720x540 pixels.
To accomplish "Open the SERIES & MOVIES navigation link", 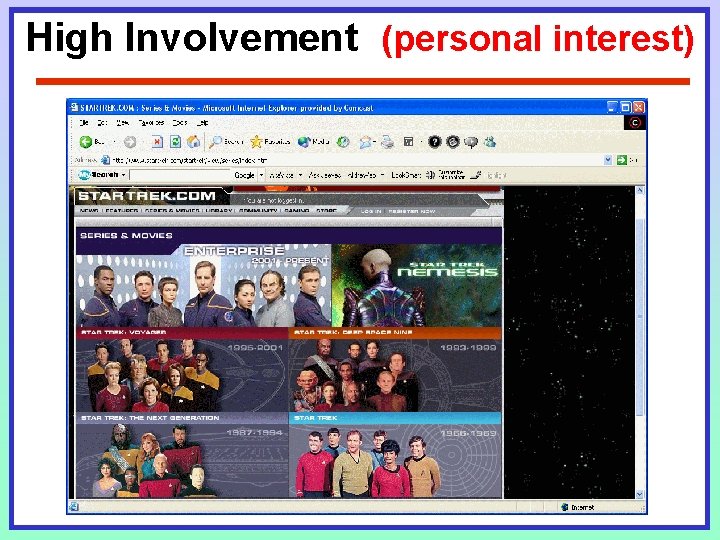I will (172, 211).
